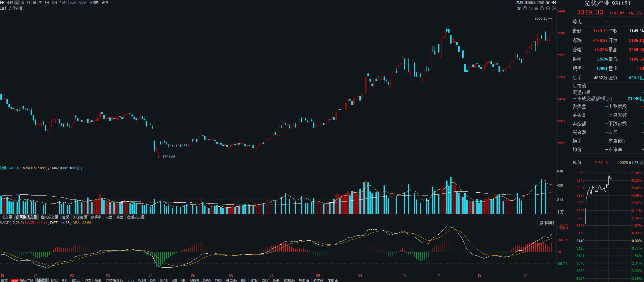Click the eye visibility icon above chart
Image resolution: width=644 pixels, height=282 pixels.
pyautogui.click(x=519, y=8)
